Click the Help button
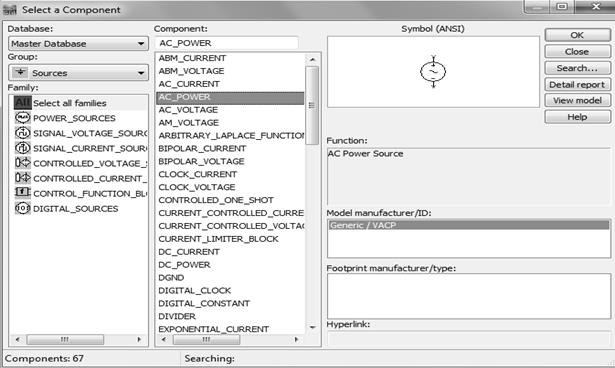The width and height of the screenshot is (615, 368). 577,117
